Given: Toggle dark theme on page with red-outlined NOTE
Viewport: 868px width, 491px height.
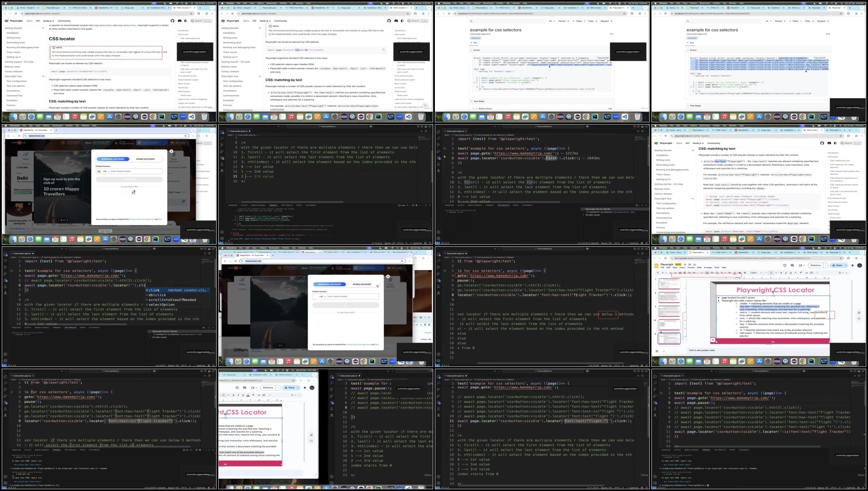Looking at the screenshot, I should [x=185, y=21].
